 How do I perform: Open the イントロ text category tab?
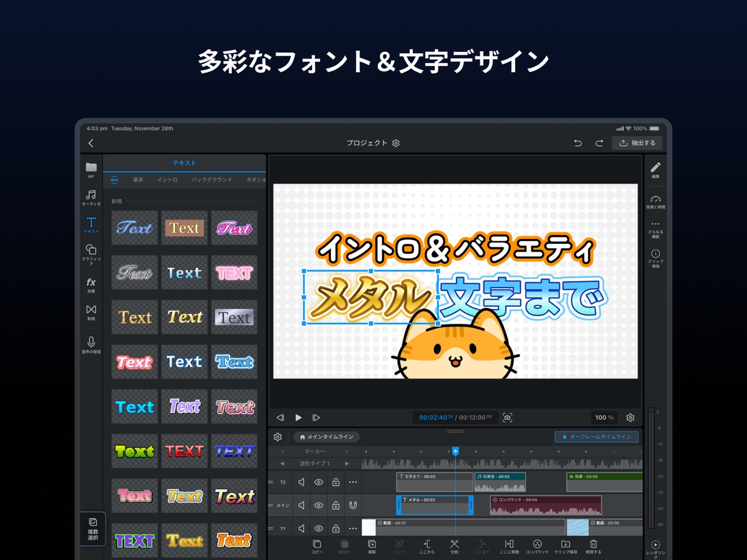point(167,180)
